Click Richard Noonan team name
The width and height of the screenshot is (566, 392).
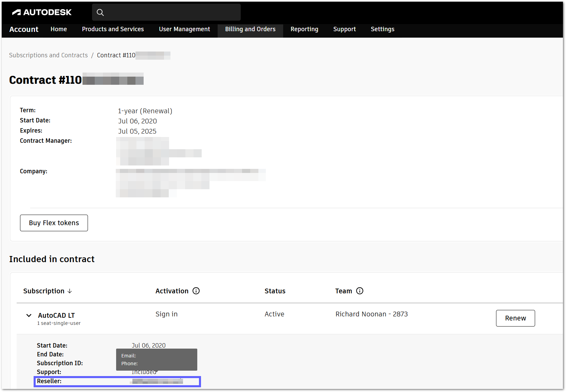(x=371, y=314)
